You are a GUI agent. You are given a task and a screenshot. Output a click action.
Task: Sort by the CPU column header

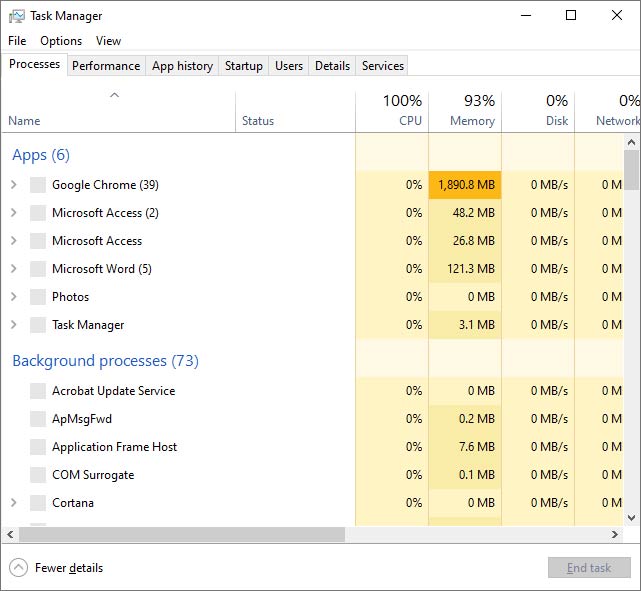point(392,111)
